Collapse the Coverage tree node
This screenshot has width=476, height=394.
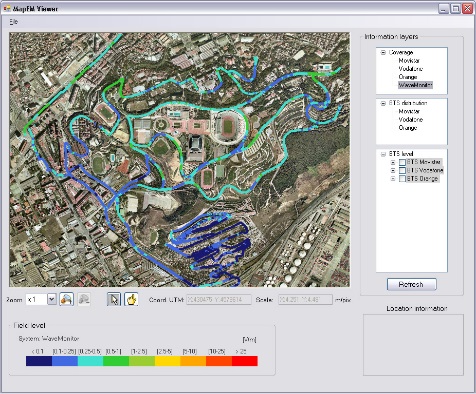coord(383,52)
